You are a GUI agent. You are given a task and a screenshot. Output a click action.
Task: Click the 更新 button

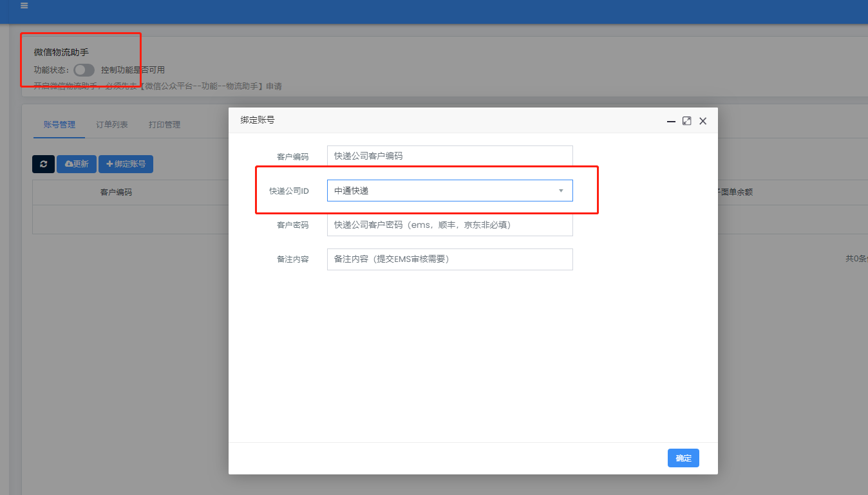[77, 164]
